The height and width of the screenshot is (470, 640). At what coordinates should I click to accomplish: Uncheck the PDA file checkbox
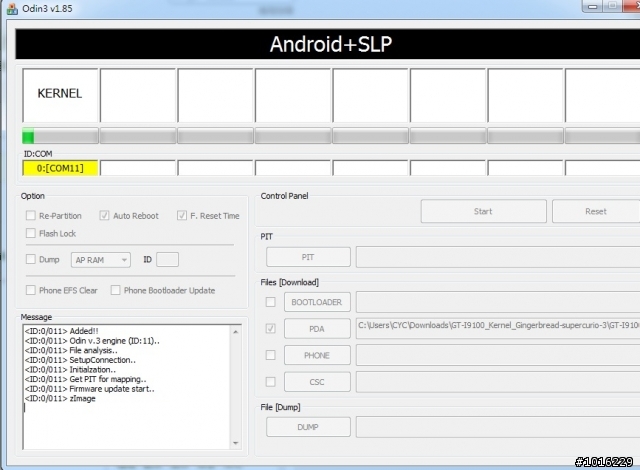pyautogui.click(x=270, y=328)
